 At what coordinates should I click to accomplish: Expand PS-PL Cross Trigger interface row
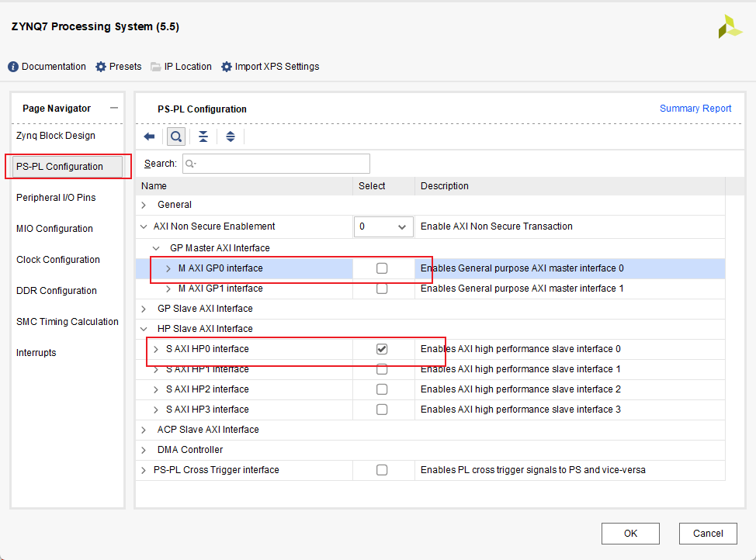(144, 470)
